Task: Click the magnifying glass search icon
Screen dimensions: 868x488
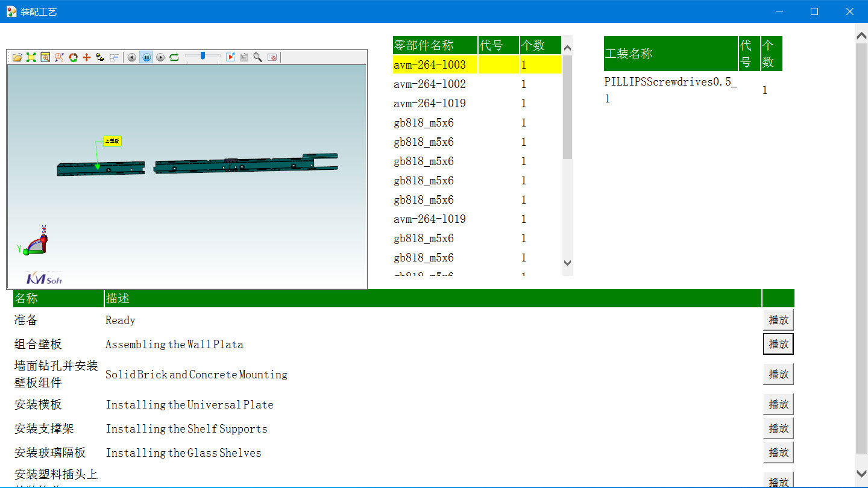Action: pyautogui.click(x=257, y=57)
